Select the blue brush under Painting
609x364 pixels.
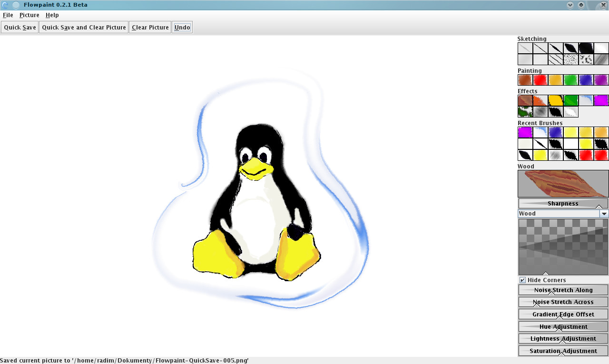[586, 80]
